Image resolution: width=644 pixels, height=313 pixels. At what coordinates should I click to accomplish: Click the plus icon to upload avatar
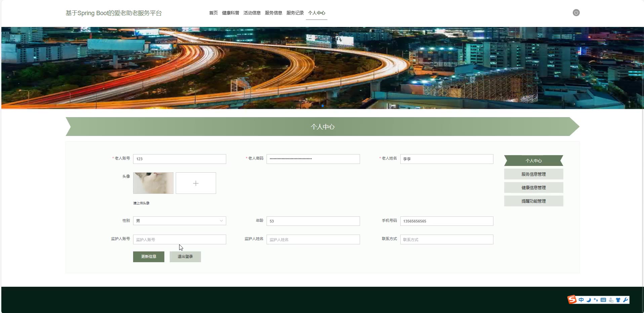(196, 183)
